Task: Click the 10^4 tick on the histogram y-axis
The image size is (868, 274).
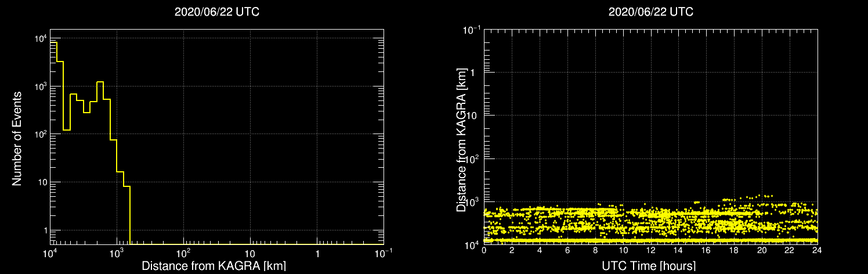Action: pos(39,38)
